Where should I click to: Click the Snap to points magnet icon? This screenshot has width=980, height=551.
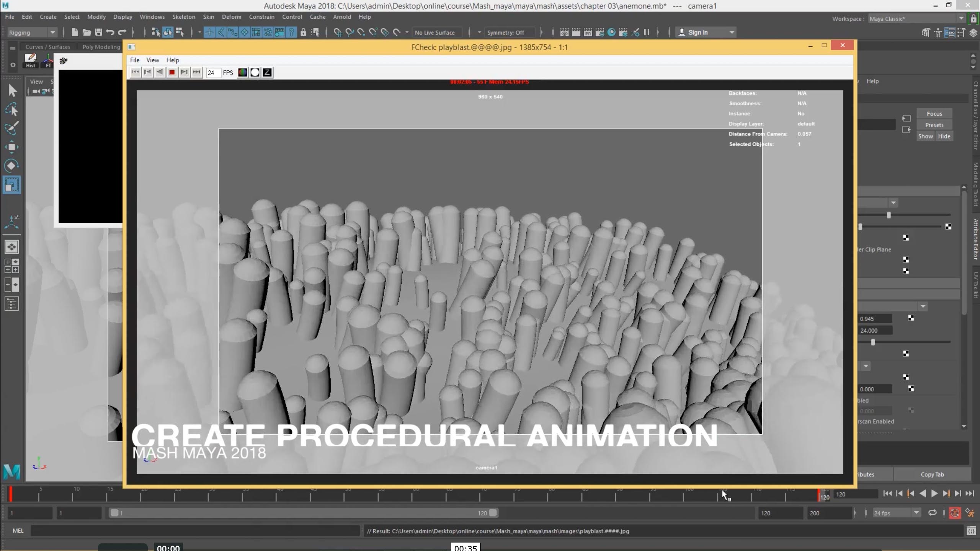tap(361, 33)
